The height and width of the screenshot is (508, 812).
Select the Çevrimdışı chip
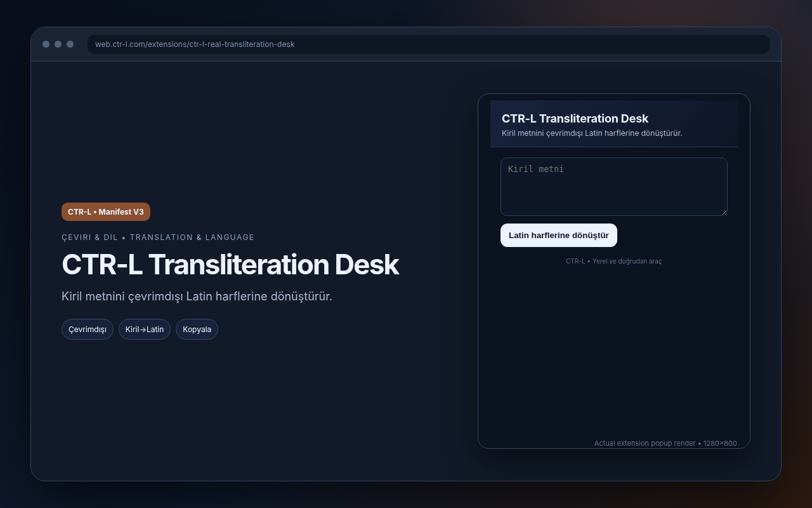pos(88,329)
